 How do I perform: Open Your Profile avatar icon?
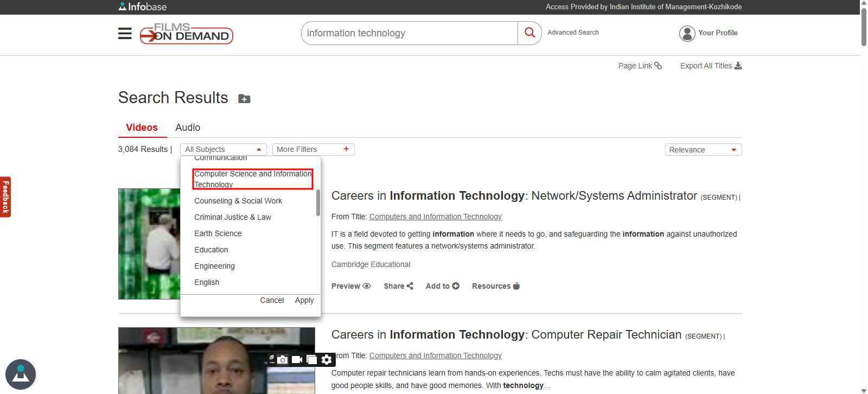point(687,34)
